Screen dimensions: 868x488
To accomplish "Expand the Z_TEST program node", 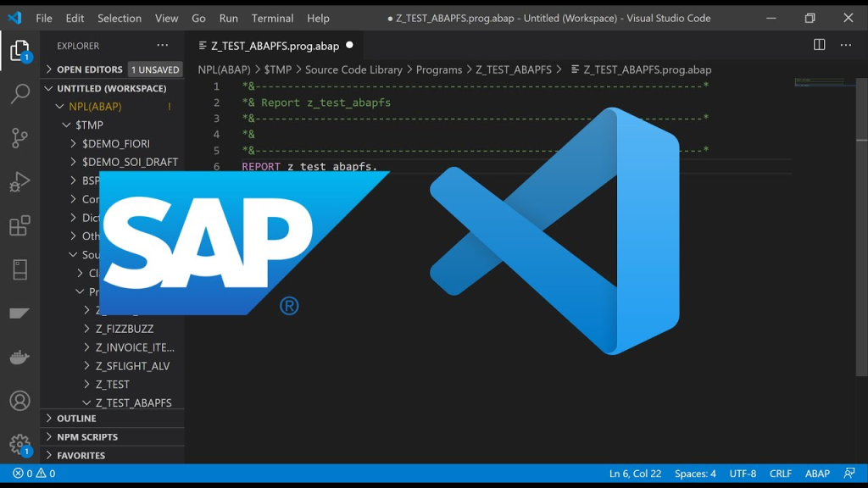I will 112,385.
